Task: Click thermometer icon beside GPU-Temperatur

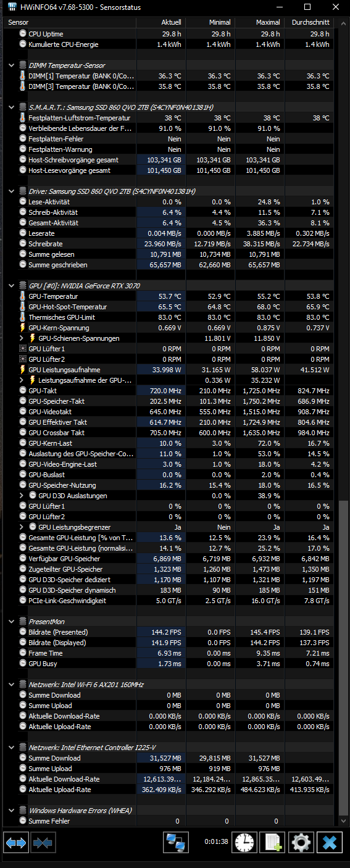Action: pyautogui.click(x=23, y=296)
